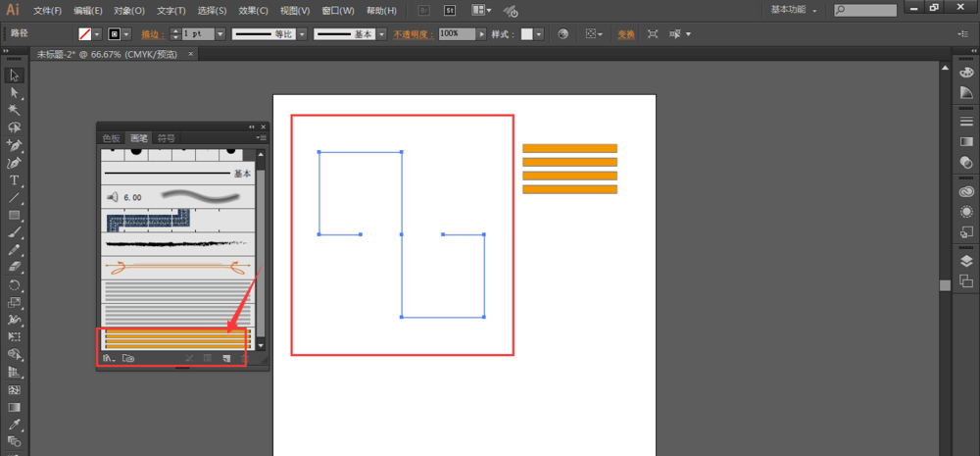Switch to the 色板 tab
Viewport: 980px width, 456px height.
112,138
